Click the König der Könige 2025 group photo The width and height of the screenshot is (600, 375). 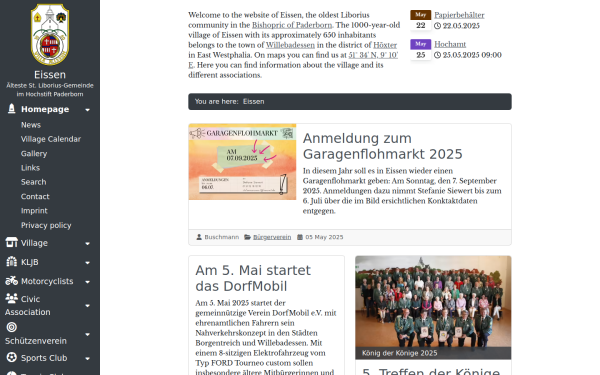[433, 307]
